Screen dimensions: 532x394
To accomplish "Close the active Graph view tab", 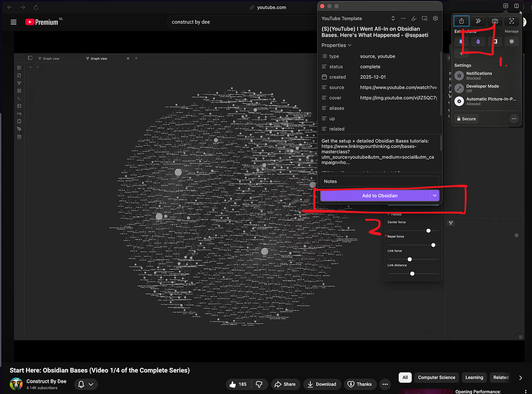I will coord(128,59).
